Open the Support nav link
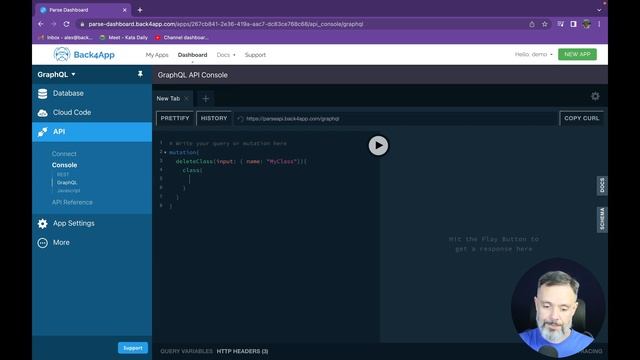Image resolution: width=640 pixels, height=360 pixels. pyautogui.click(x=255, y=55)
